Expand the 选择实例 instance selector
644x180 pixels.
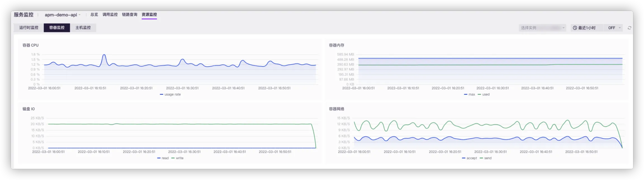[x=542, y=28]
